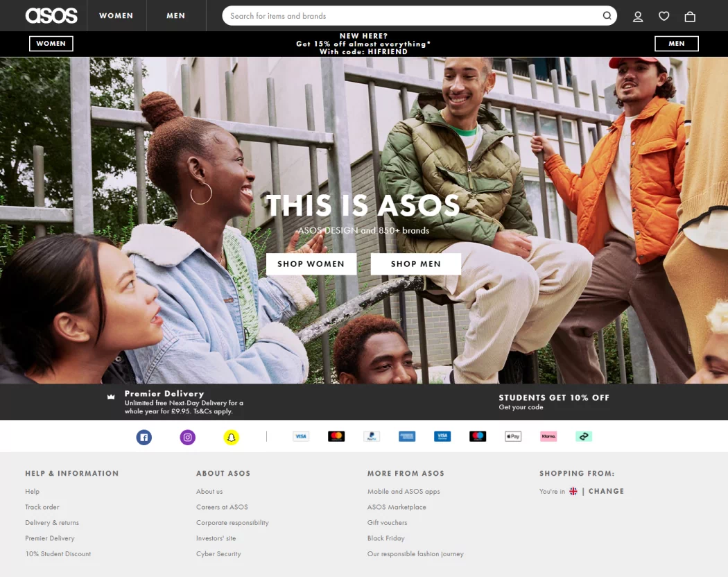The height and width of the screenshot is (577, 728).
Task: Click the search magnifier icon
Action: [x=607, y=16]
